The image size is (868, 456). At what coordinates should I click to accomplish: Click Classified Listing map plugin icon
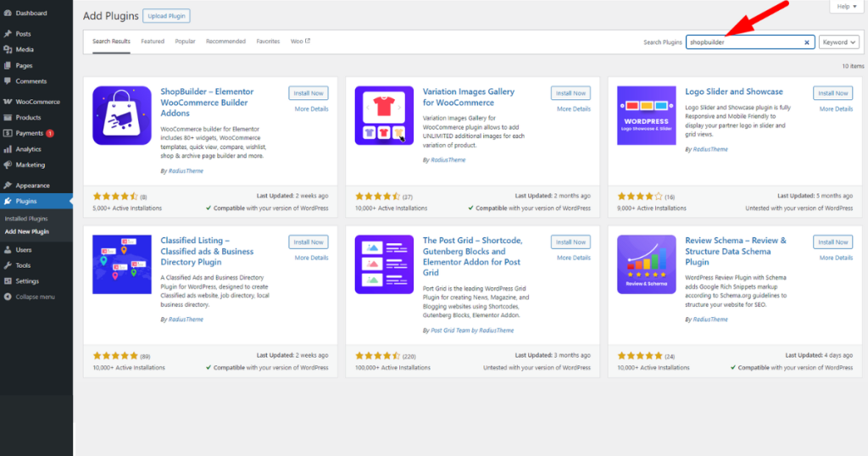[122, 264]
